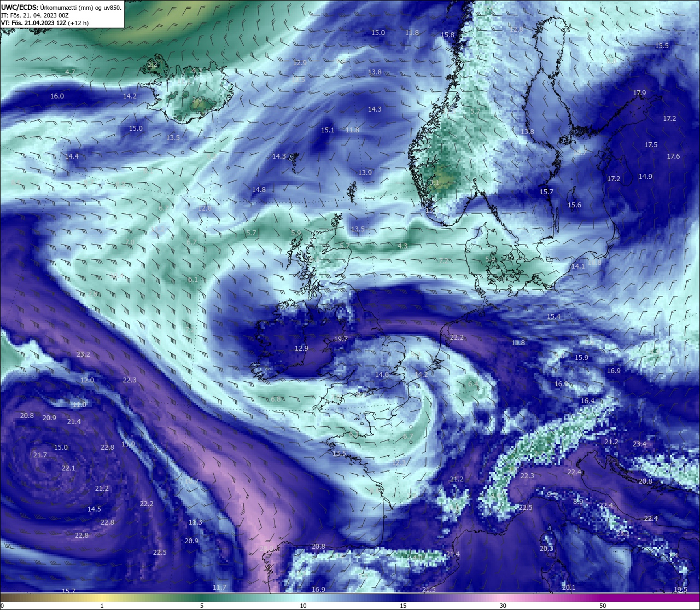Click the map value '14.1'
The image size is (700, 610).
point(578,266)
